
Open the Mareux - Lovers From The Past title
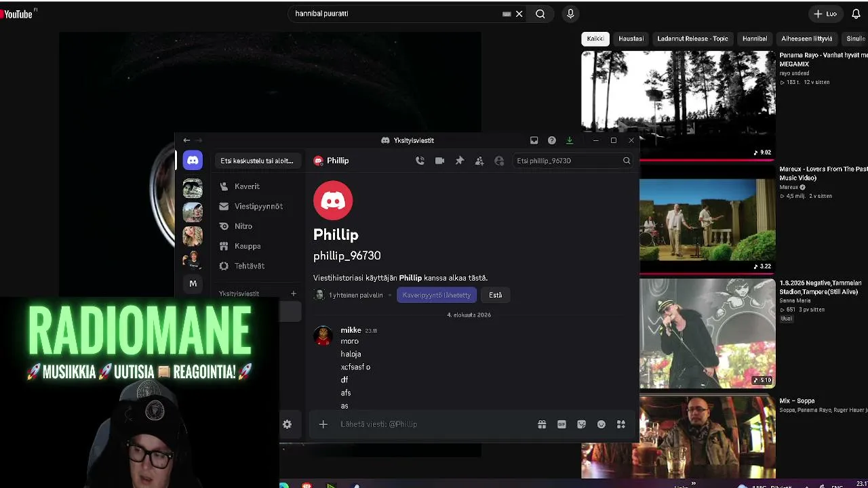823,174
